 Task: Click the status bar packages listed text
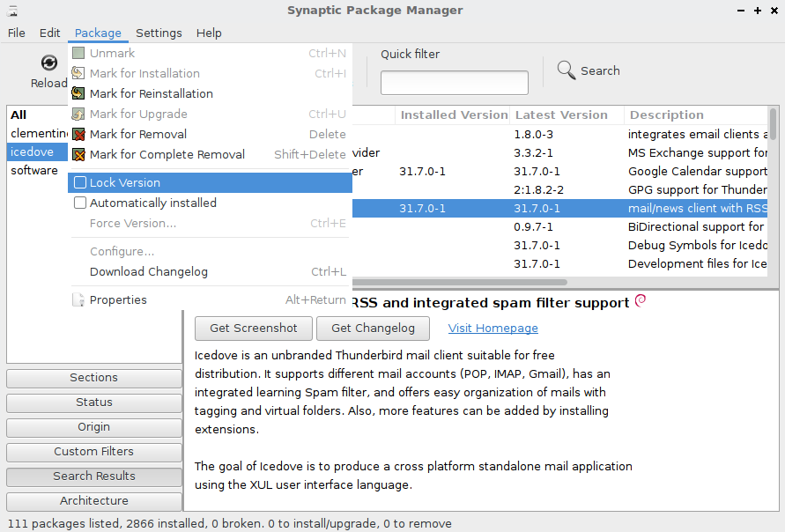pos(229,524)
